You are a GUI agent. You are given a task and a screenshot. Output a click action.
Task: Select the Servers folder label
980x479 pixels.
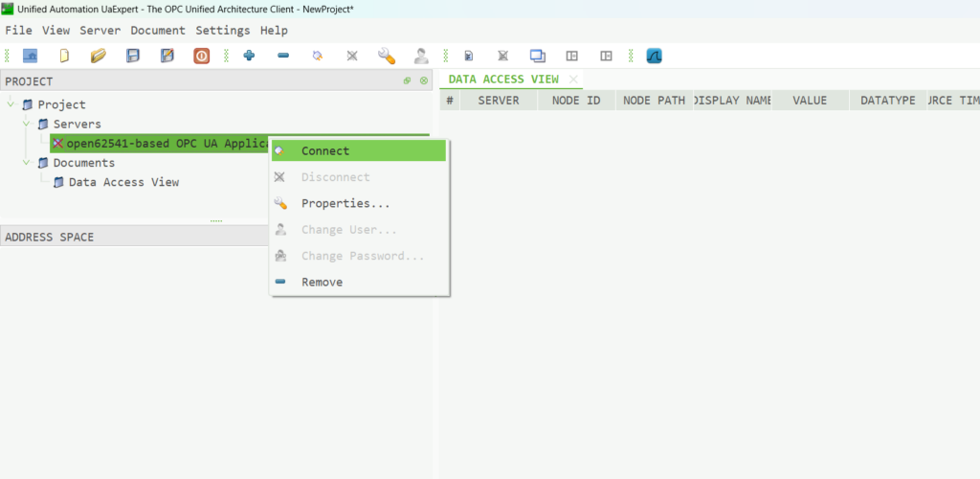77,124
